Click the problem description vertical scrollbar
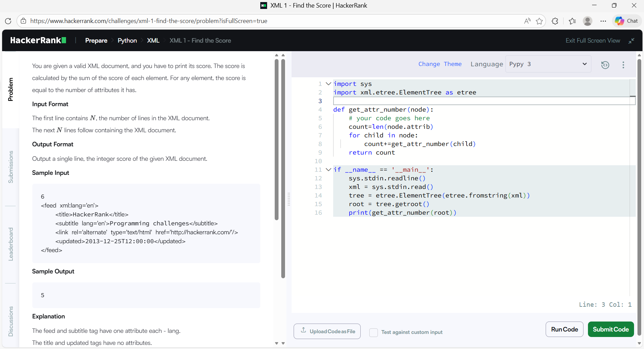644x349 pixels. [276, 137]
